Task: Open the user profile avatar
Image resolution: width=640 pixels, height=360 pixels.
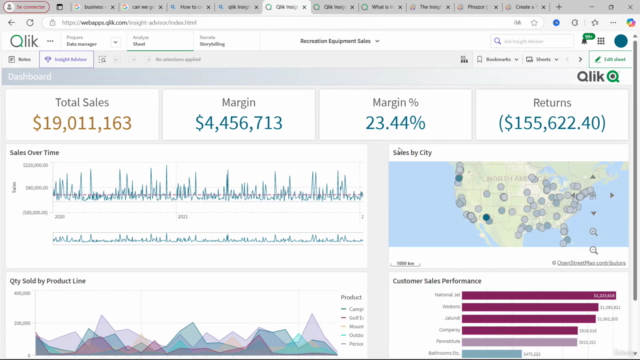Action: coord(621,41)
